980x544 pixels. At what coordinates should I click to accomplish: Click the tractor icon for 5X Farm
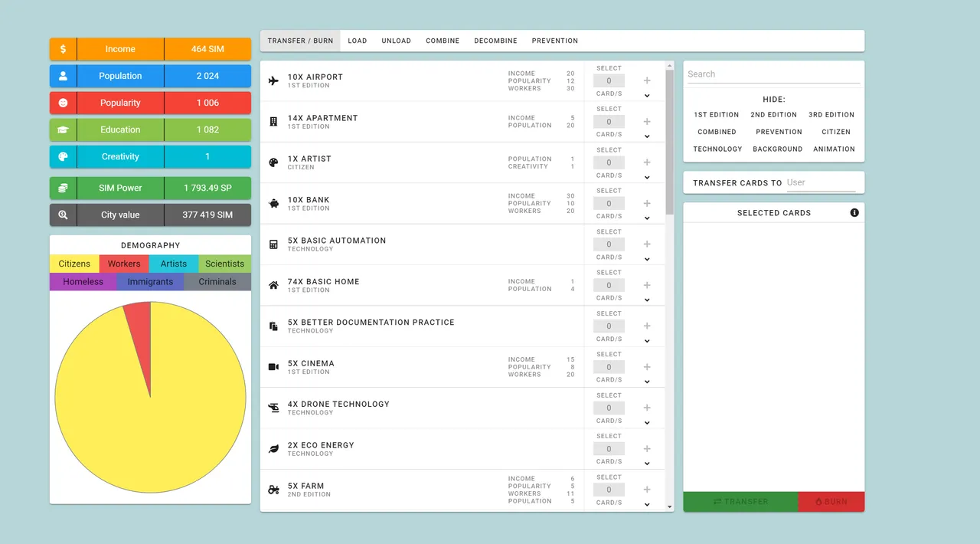click(273, 490)
